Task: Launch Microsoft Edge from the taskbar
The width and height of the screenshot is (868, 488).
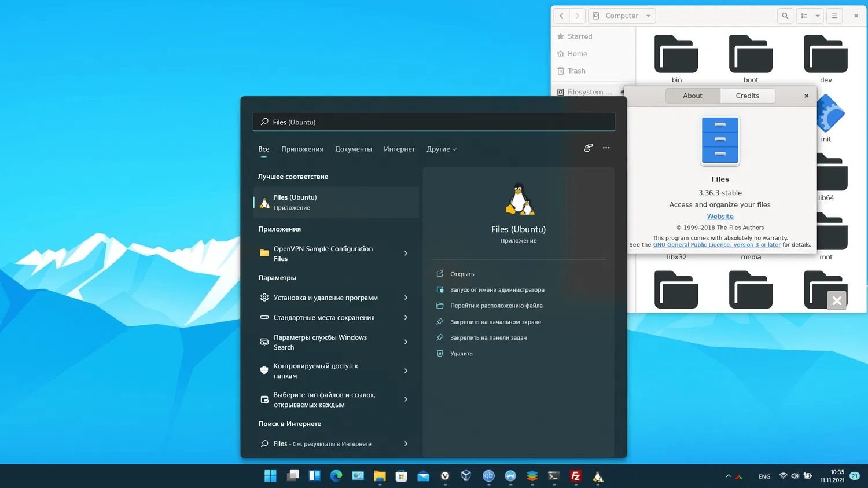Action: tap(336, 476)
